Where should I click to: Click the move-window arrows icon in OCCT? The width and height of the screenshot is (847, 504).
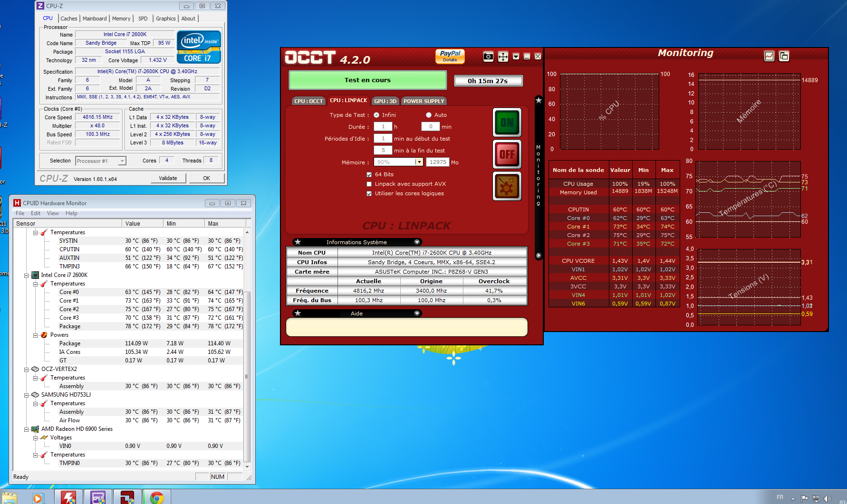(503, 57)
